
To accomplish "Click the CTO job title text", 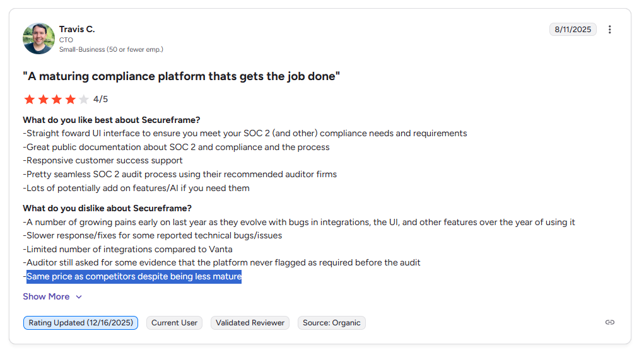I will pos(66,40).
